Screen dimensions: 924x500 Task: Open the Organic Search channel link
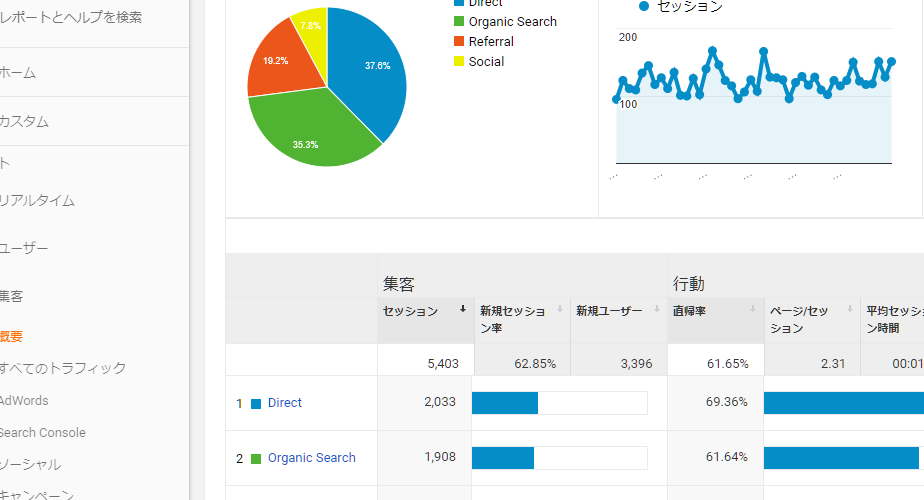311,458
